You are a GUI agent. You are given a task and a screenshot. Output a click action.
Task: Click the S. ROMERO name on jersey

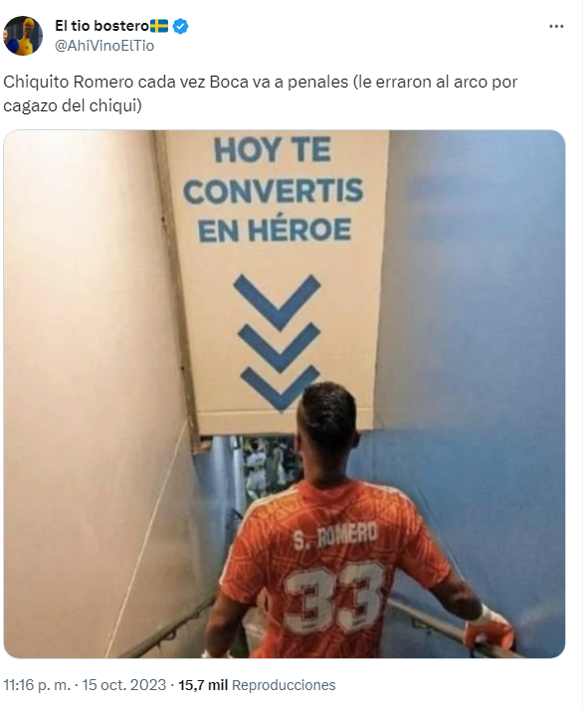pyautogui.click(x=335, y=536)
